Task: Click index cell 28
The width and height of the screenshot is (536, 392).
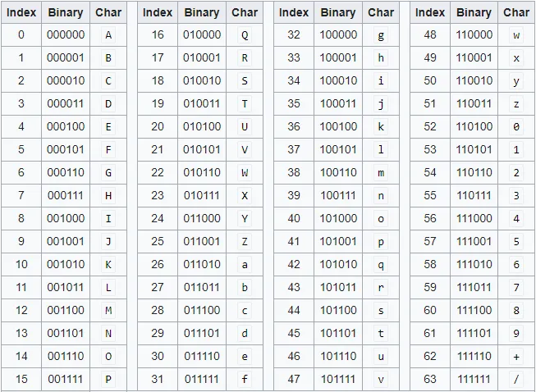Action: [158, 310]
